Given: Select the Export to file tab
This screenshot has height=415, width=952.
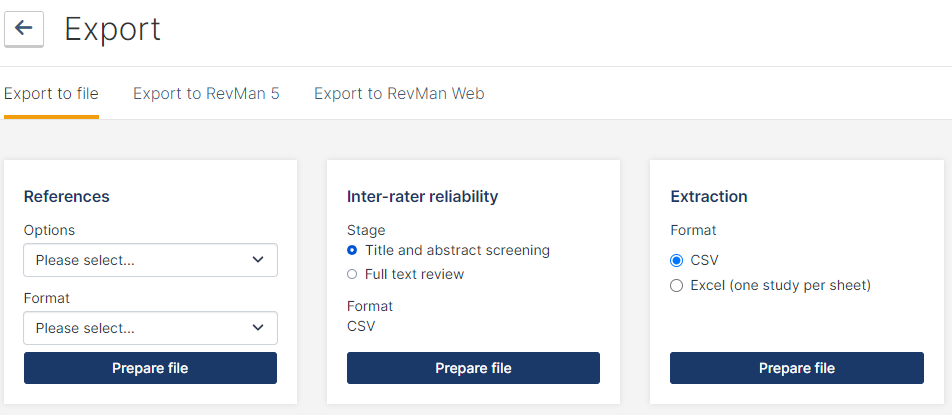Looking at the screenshot, I should click(x=51, y=94).
